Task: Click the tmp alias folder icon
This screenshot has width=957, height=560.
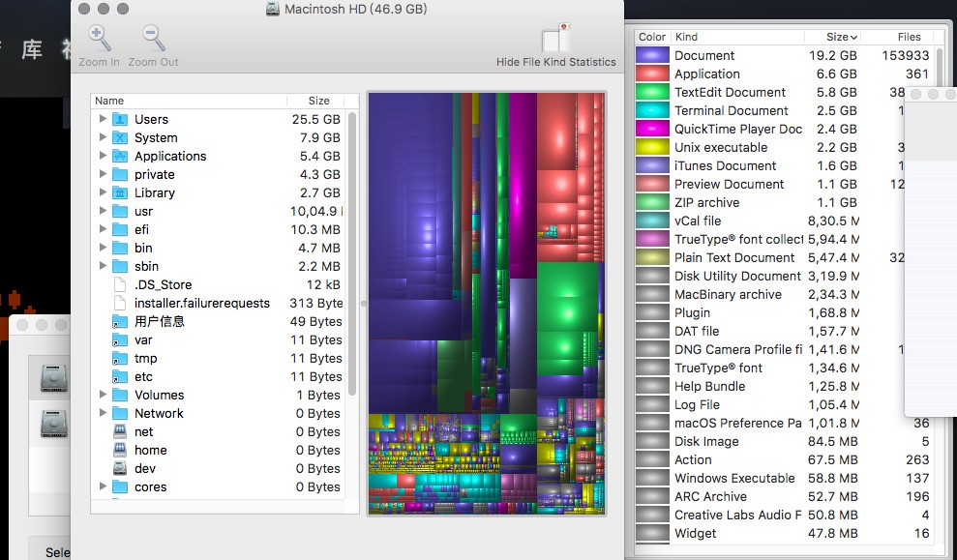Action: [120, 358]
